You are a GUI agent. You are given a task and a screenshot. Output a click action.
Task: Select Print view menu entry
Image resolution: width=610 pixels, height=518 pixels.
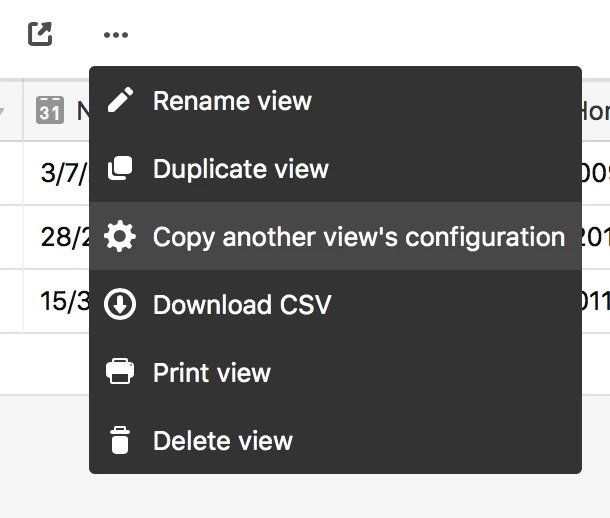335,372
